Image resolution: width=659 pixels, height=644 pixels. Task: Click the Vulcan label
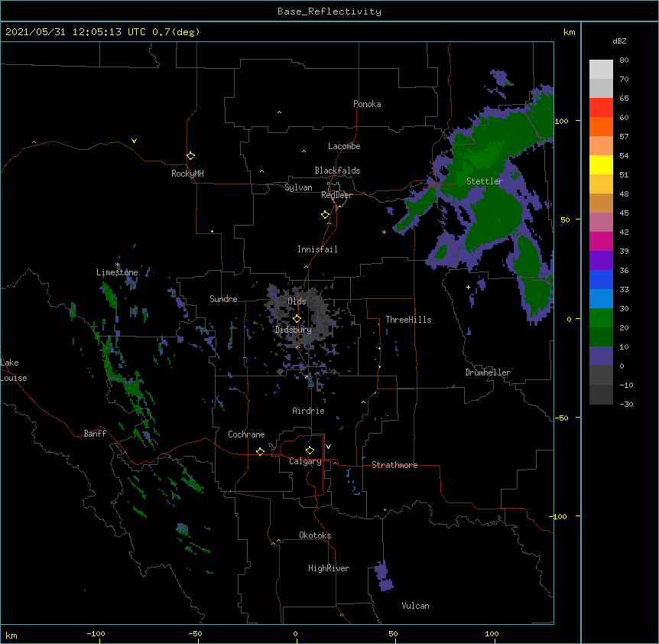[415, 606]
